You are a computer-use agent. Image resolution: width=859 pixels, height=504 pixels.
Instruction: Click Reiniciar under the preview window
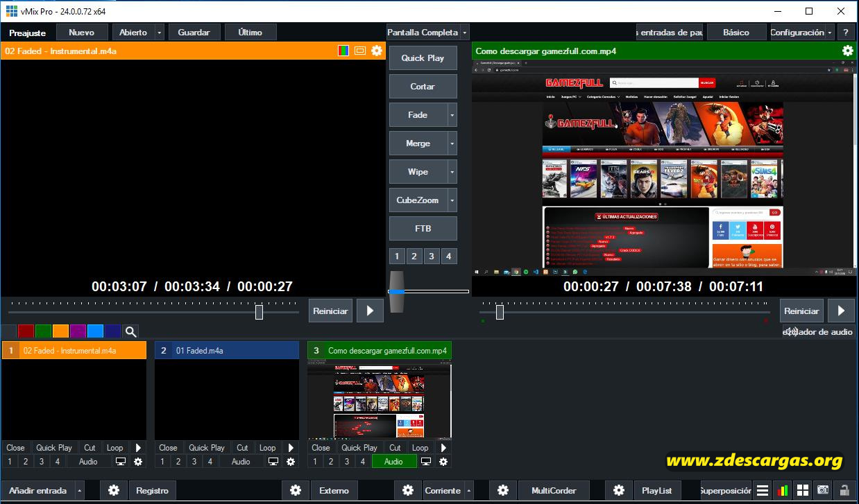(x=330, y=311)
